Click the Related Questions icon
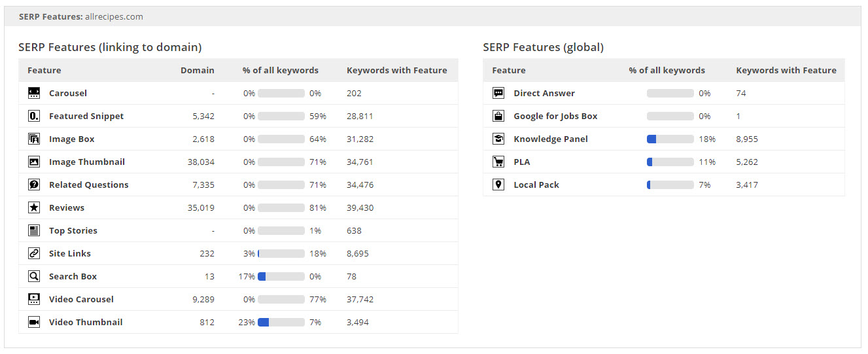Image resolution: width=868 pixels, height=354 pixels. tap(35, 185)
